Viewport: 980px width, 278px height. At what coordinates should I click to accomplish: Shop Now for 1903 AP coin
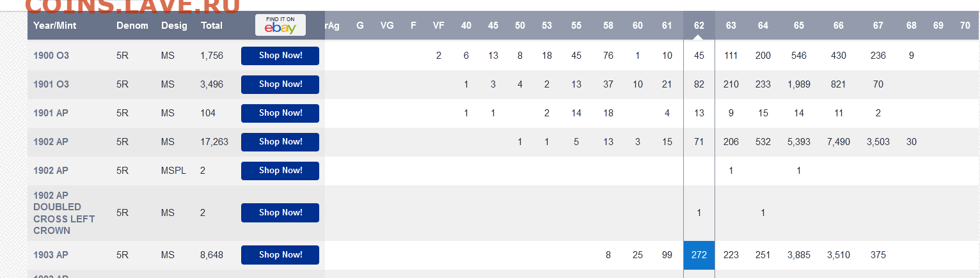pos(280,255)
